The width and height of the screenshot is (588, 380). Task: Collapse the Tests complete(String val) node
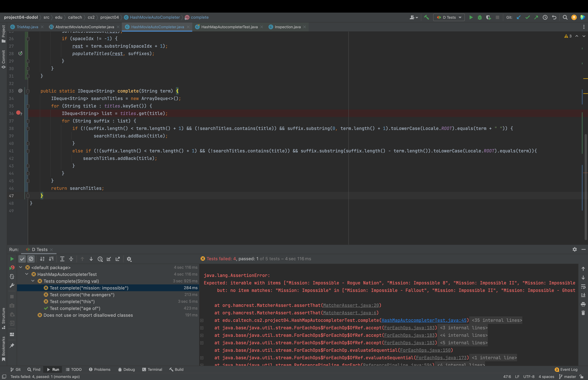point(33,281)
